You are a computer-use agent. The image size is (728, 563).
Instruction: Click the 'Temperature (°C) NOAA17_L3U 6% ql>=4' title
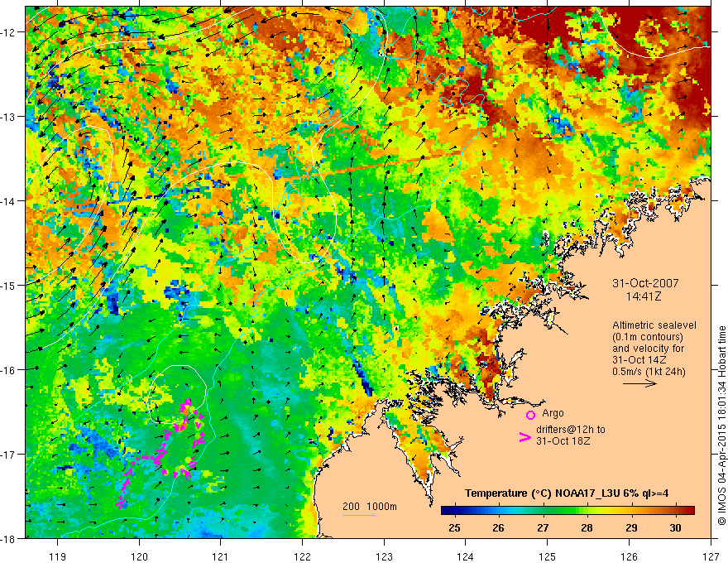click(567, 493)
